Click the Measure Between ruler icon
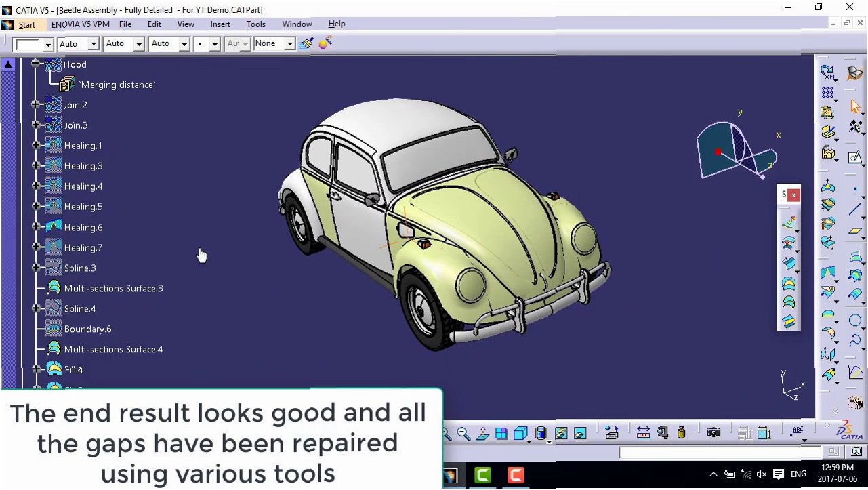868x490 pixels. 644,432
